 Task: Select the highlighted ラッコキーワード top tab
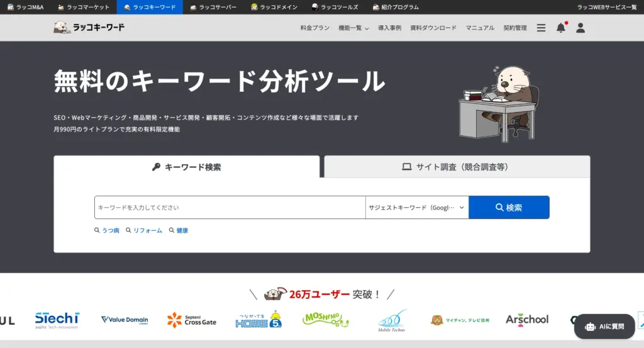[x=150, y=7]
